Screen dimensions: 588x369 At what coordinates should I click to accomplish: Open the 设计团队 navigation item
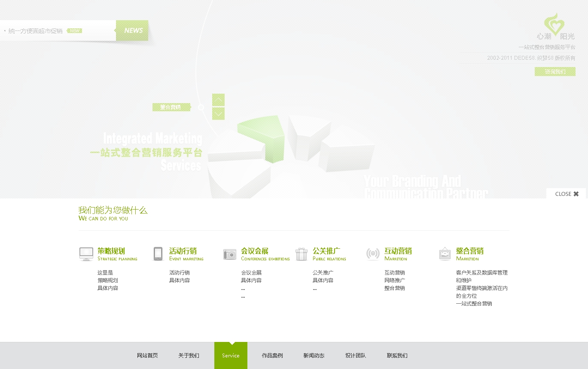click(x=356, y=356)
